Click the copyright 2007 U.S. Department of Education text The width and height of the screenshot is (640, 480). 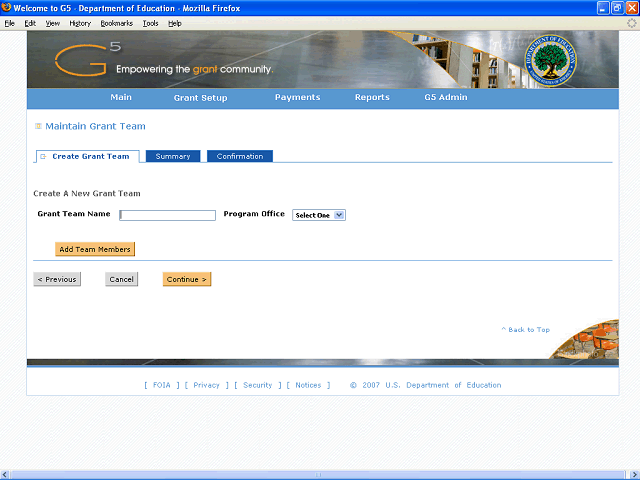425,385
